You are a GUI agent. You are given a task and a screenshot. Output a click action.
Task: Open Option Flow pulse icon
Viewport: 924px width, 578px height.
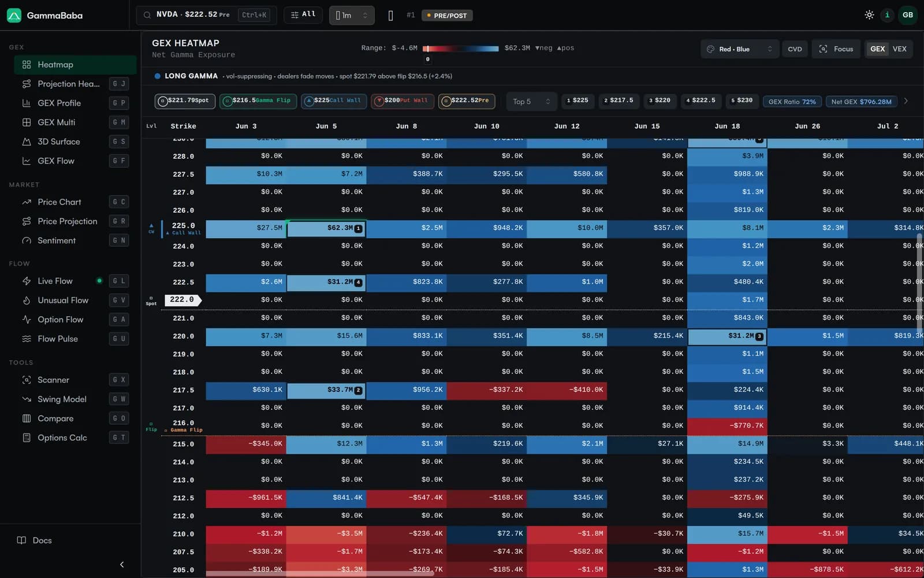coord(27,320)
